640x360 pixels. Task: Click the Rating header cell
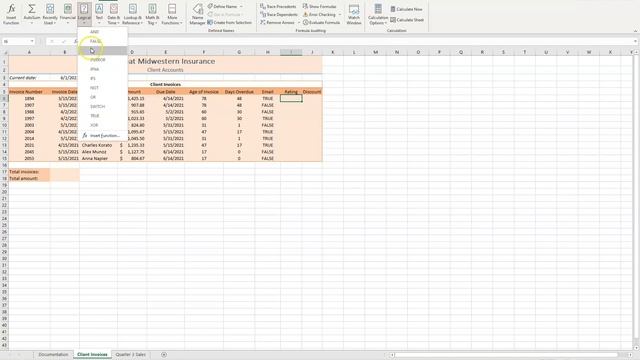click(x=291, y=92)
